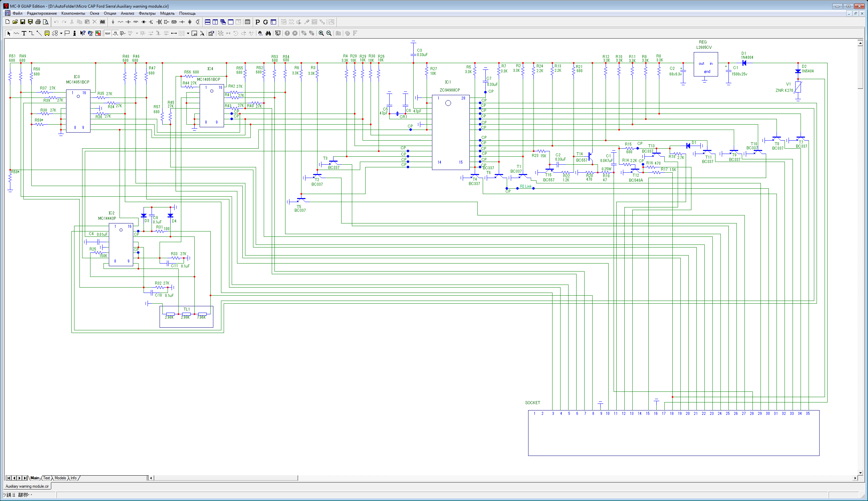Toggle grid text display with TEXT button
Screen dimensions: 868x501
click(107, 33)
